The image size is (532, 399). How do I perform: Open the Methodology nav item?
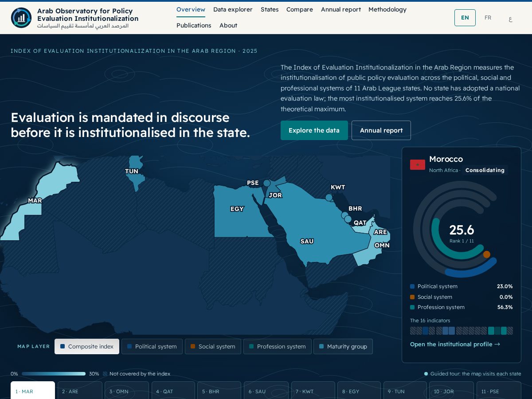(387, 10)
